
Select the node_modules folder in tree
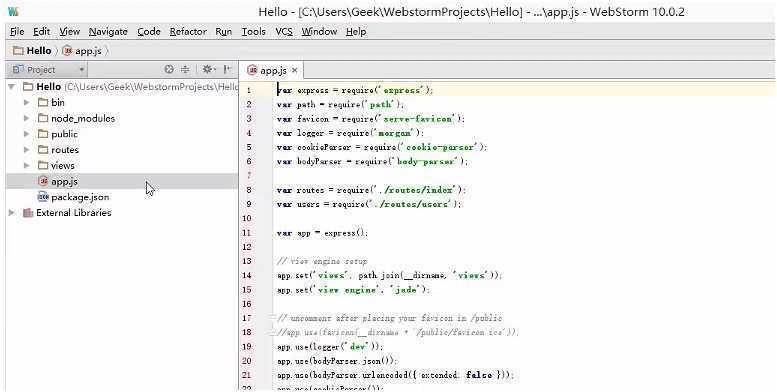click(x=83, y=118)
